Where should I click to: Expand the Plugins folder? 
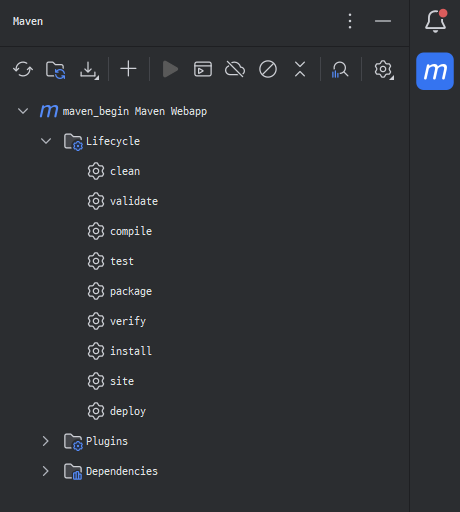tap(46, 441)
